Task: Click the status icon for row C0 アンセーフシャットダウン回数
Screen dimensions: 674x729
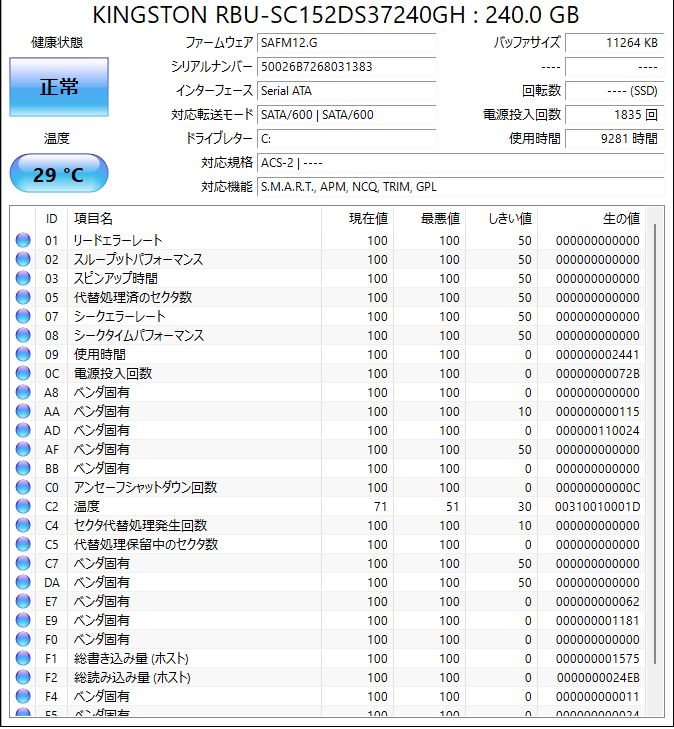Action: coord(23,487)
